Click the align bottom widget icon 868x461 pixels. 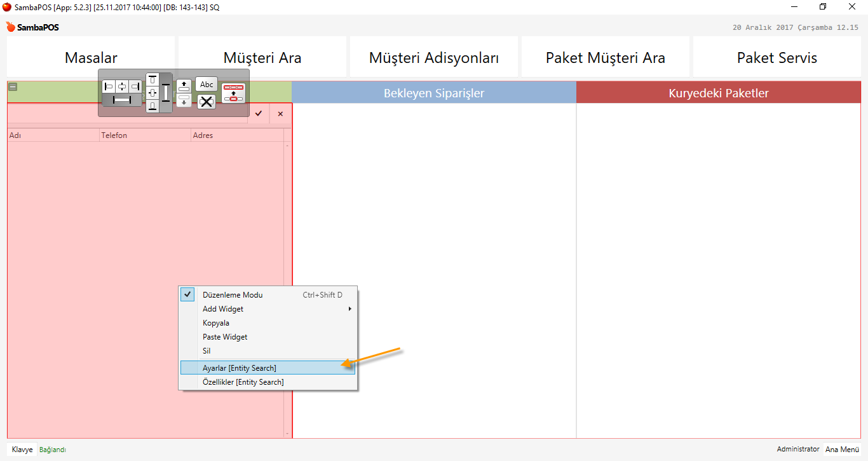coord(153,106)
